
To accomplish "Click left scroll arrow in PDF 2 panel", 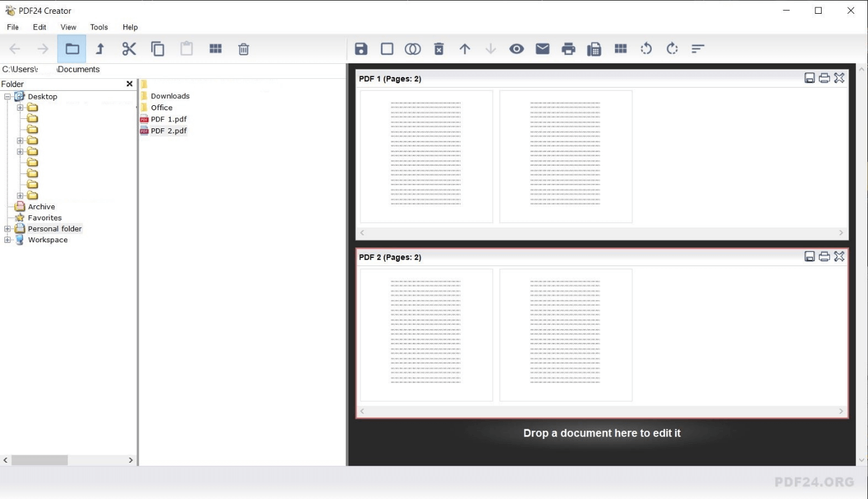I will pyautogui.click(x=362, y=411).
